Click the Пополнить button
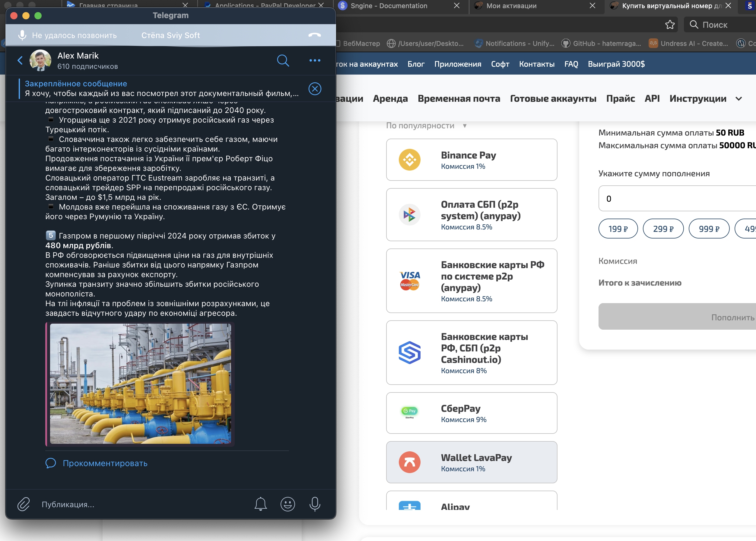This screenshot has height=541, width=756. point(677,317)
